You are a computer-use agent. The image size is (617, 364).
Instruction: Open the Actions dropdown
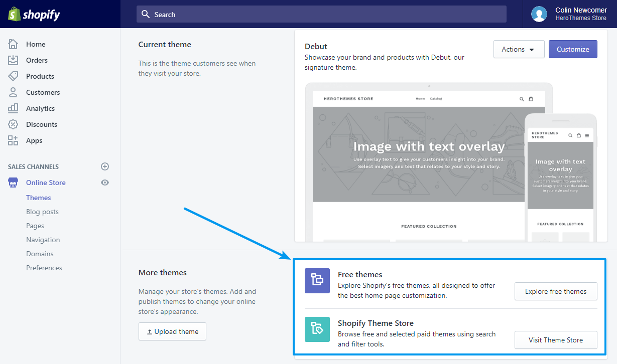[x=519, y=49]
